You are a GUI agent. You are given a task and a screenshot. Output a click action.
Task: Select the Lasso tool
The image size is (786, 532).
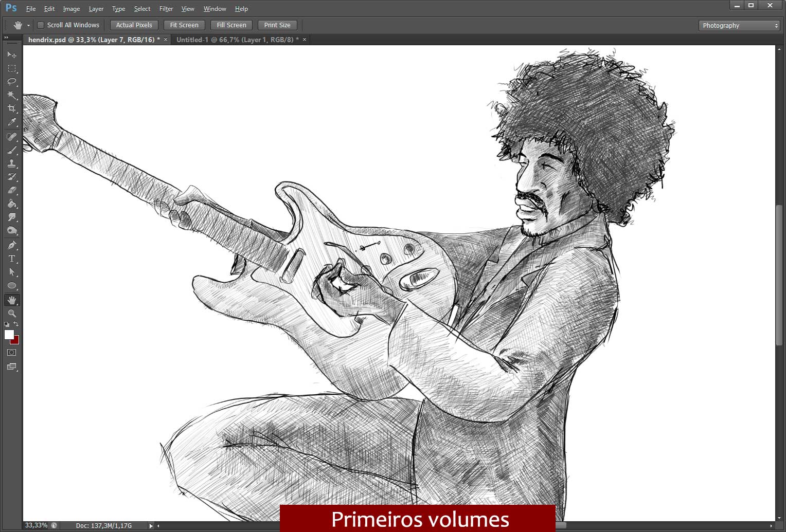click(x=12, y=81)
